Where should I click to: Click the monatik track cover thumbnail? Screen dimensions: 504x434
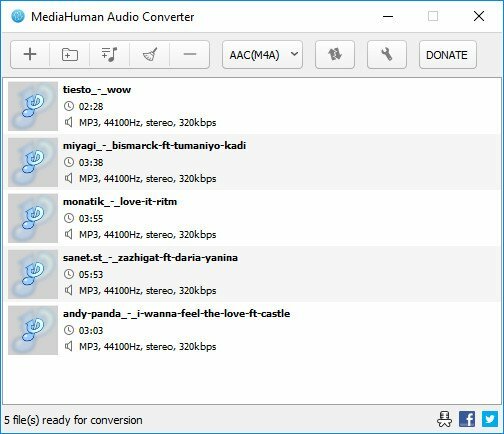(33, 218)
